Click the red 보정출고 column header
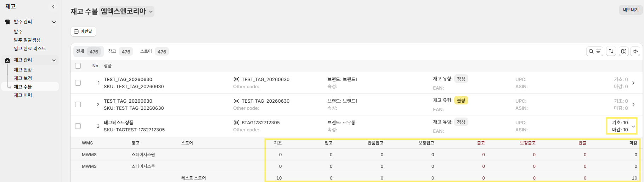Image resolution: width=644 pixels, height=182 pixels. [527, 143]
